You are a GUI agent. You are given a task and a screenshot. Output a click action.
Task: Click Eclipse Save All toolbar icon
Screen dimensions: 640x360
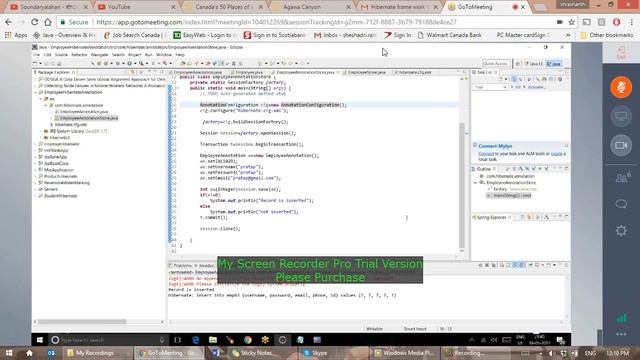pos(53,64)
